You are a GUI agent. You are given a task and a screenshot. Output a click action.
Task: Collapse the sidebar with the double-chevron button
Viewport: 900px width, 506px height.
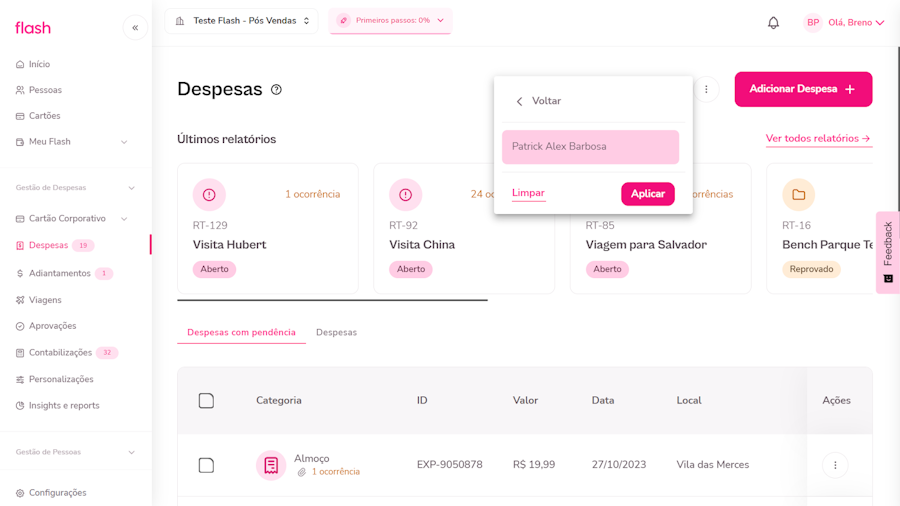click(135, 28)
